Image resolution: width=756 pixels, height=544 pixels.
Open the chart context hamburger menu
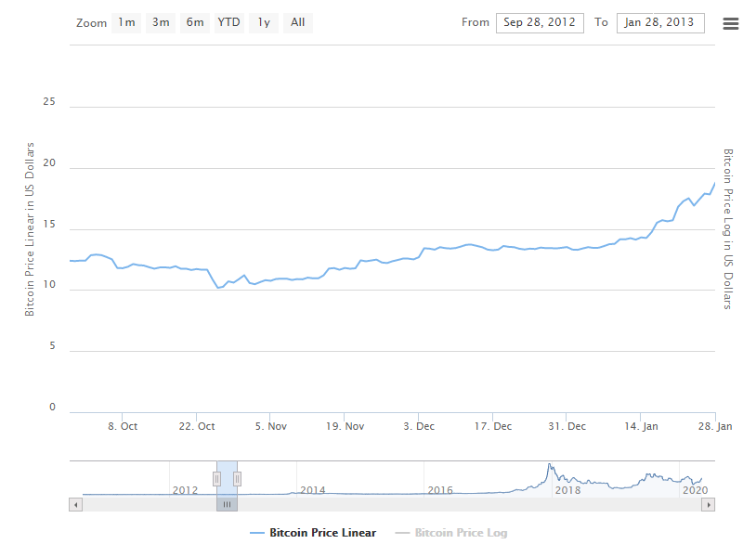point(730,23)
